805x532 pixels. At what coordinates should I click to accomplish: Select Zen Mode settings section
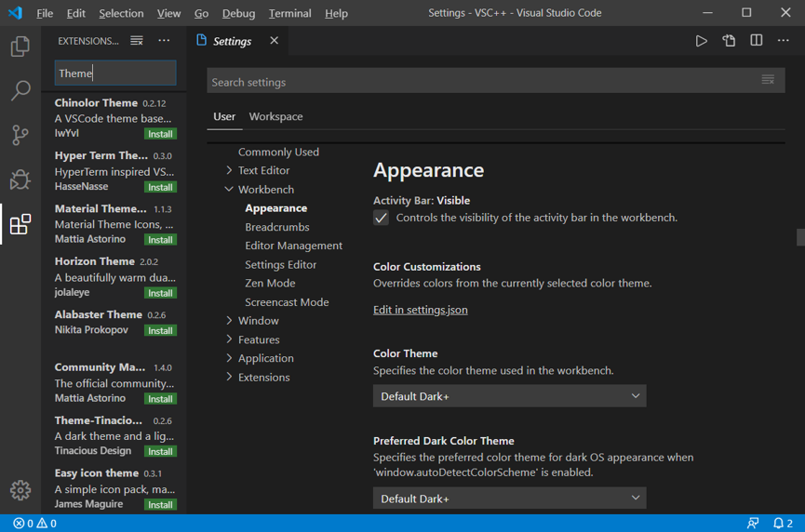coord(270,283)
